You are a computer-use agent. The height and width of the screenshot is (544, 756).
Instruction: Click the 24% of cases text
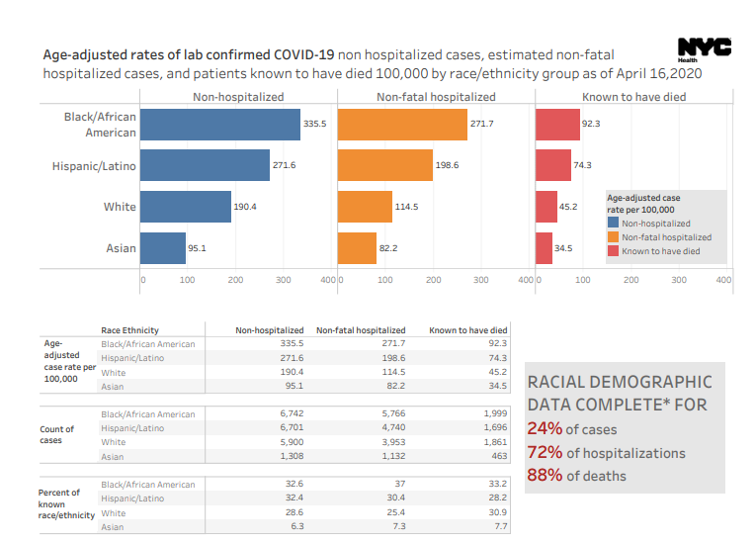(x=569, y=428)
